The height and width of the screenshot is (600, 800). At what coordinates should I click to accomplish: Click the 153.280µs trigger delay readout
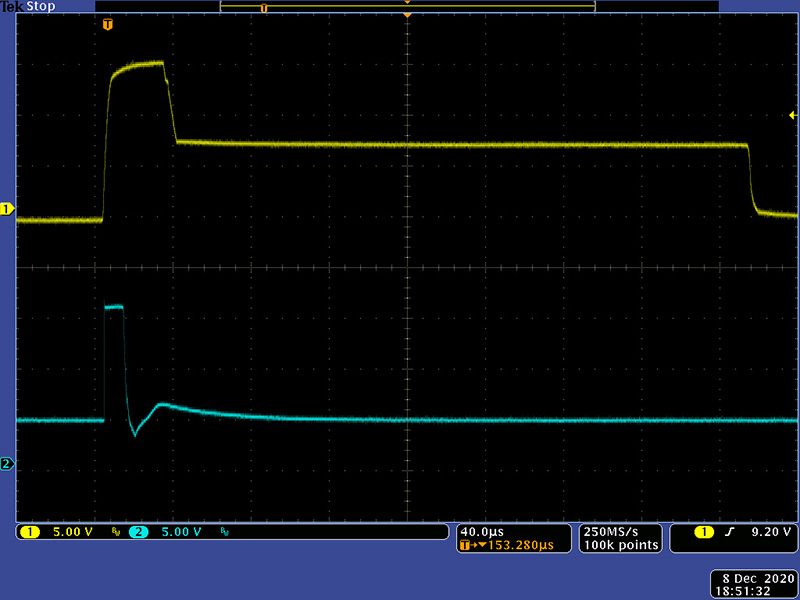point(508,545)
